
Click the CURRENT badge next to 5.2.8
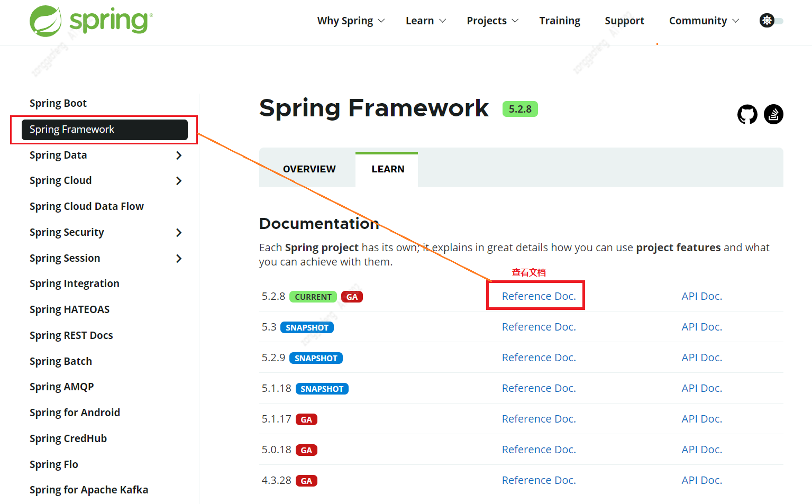[313, 297]
